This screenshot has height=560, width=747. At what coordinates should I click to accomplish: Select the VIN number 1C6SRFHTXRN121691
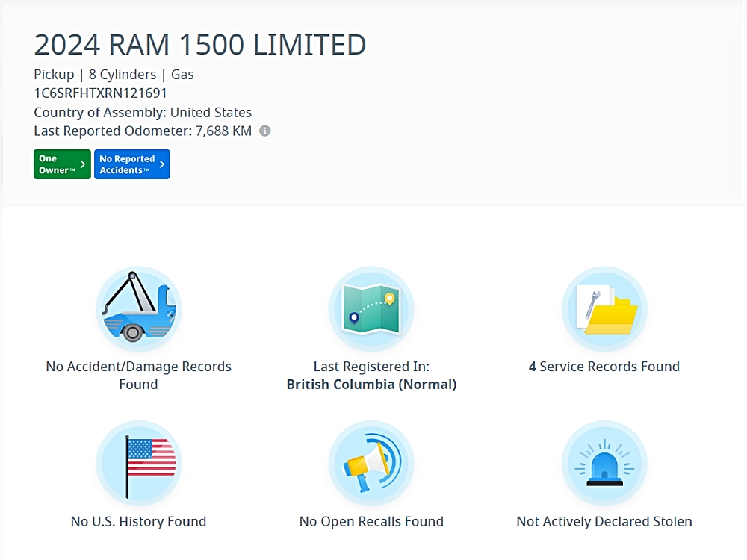[100, 93]
